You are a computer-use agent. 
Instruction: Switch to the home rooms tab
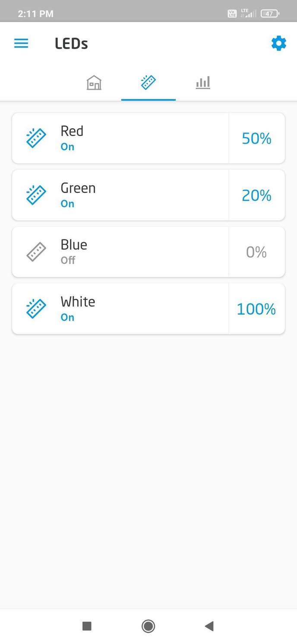(94, 82)
